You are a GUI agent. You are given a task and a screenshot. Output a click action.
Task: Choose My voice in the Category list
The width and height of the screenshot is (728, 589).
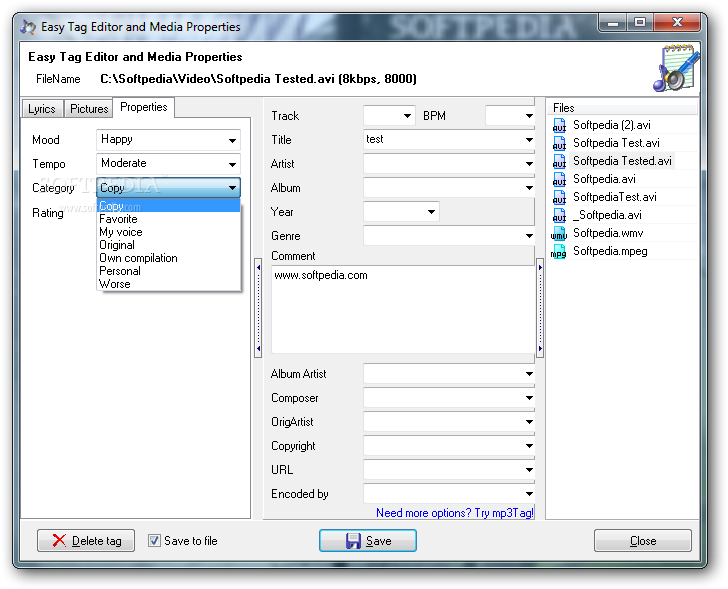[x=169, y=232]
